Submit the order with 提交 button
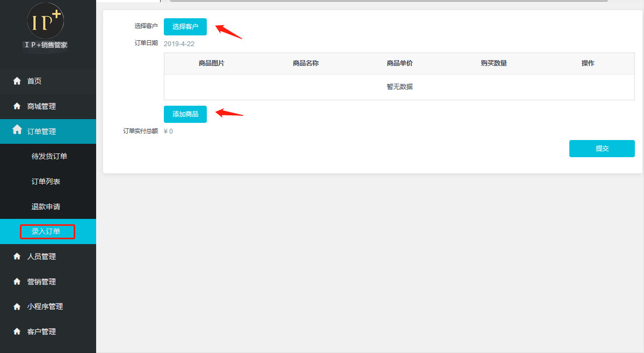 [602, 149]
